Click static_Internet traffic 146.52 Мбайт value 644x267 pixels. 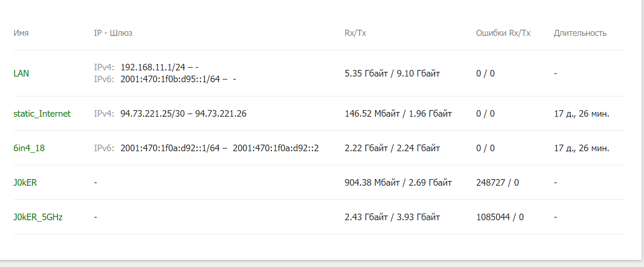(372, 113)
